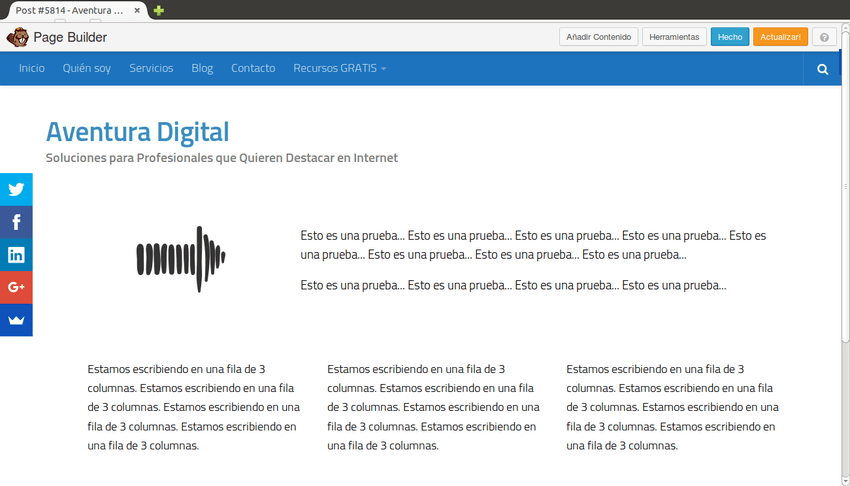This screenshot has height=486, width=850.
Task: Open help with the question mark icon
Action: coord(824,37)
